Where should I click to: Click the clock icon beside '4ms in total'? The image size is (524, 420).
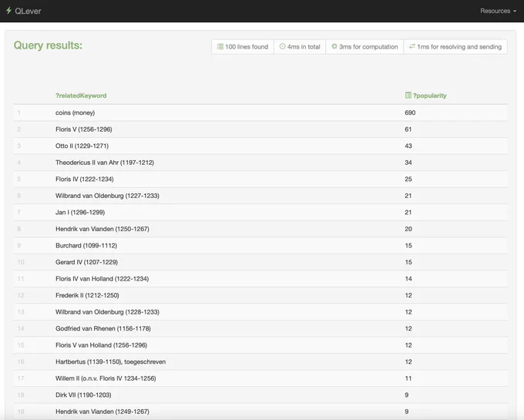point(282,46)
